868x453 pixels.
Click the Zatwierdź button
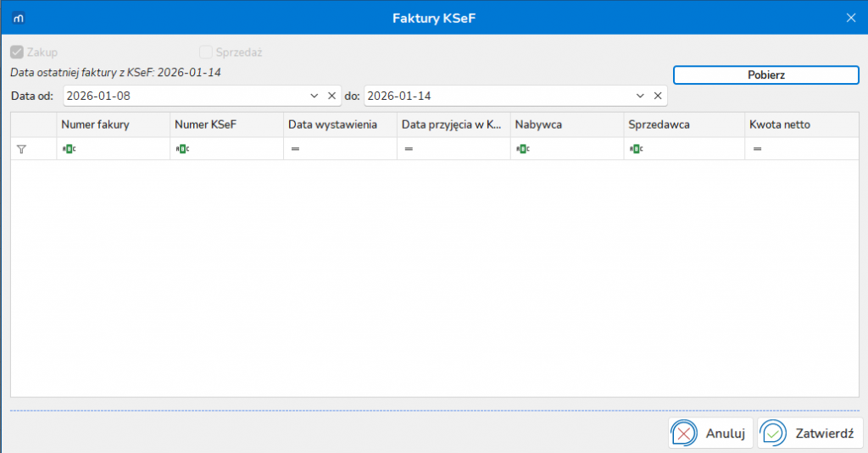point(810,434)
